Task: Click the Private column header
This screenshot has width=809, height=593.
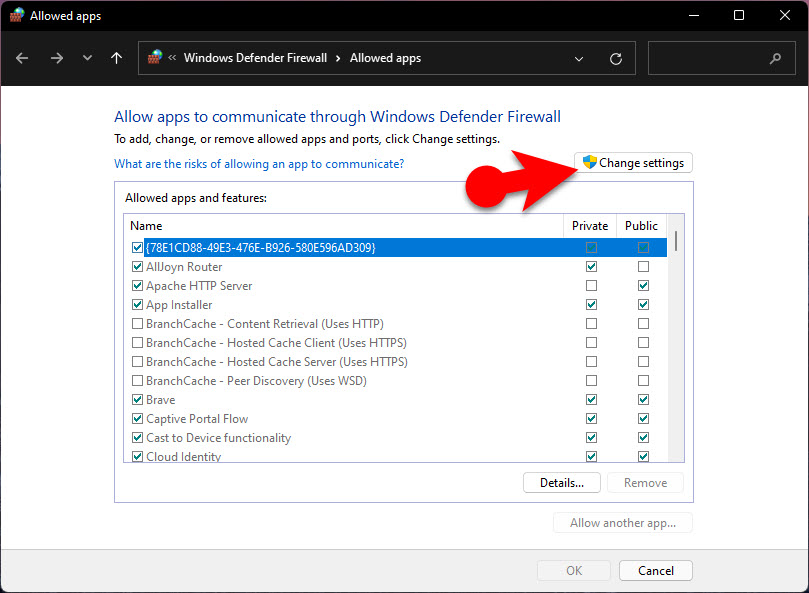Action: [x=590, y=226]
